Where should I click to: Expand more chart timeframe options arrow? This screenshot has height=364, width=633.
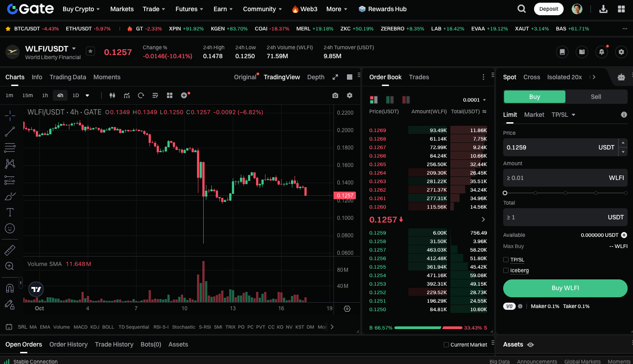click(x=87, y=95)
